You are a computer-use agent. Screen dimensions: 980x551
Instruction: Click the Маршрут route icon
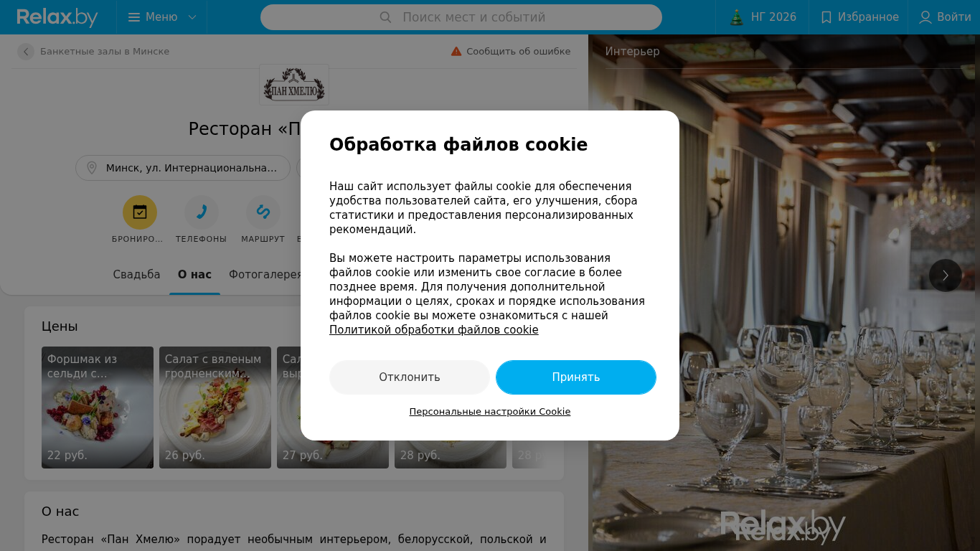[x=263, y=212]
